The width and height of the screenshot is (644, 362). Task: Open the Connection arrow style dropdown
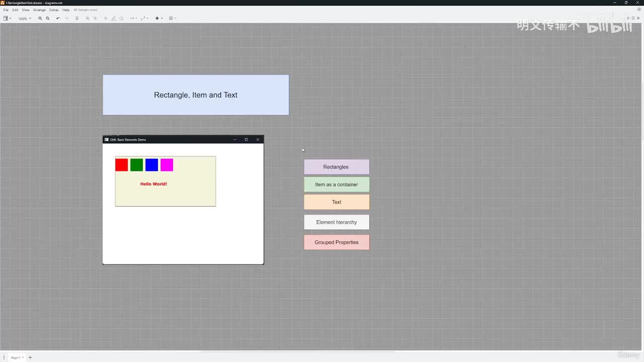click(133, 19)
